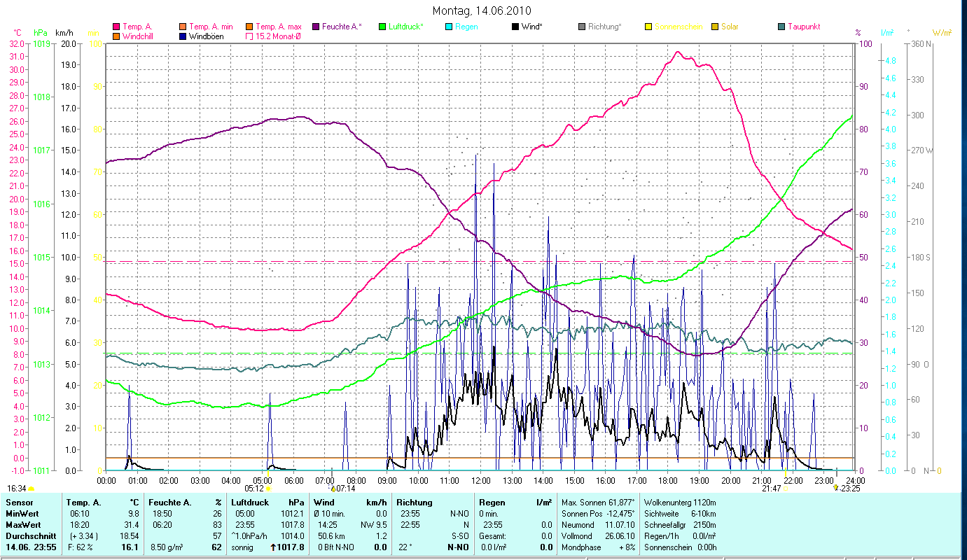Click the Luftdruck column header in table
967x560 pixels.
(x=248, y=503)
